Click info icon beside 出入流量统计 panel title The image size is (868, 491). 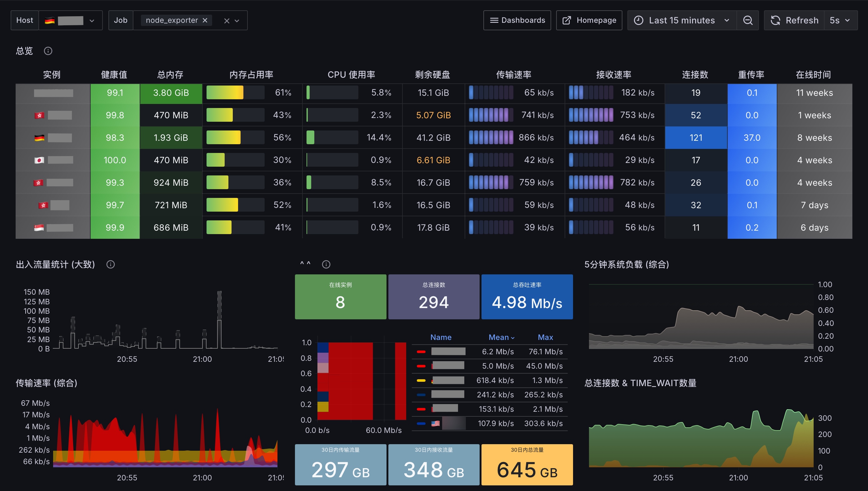tap(110, 264)
